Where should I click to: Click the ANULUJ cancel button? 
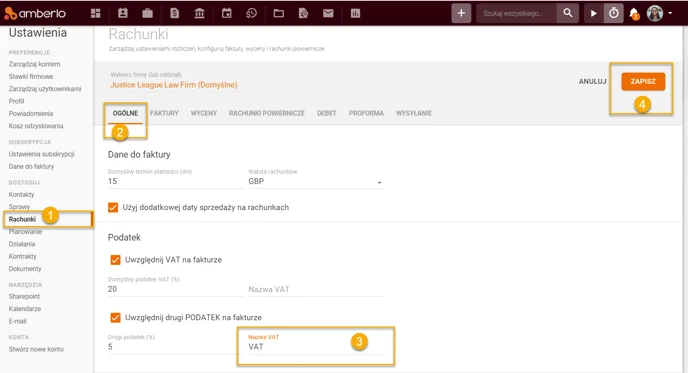(592, 82)
